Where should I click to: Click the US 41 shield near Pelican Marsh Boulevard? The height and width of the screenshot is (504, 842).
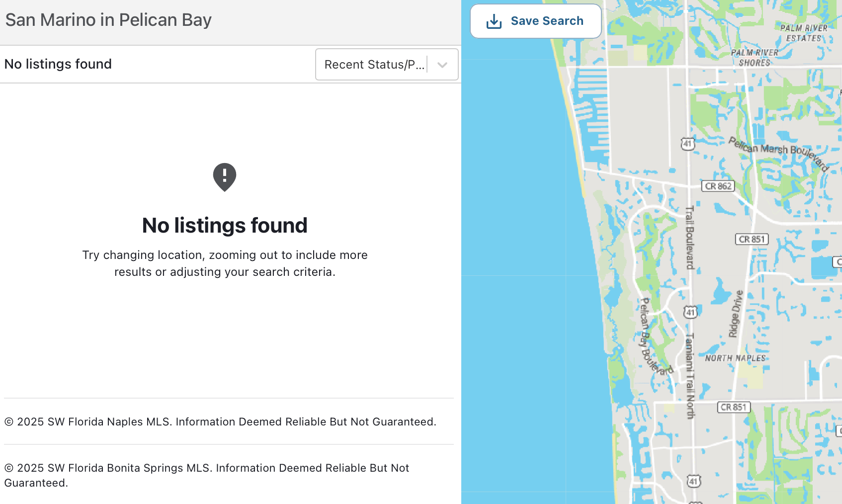pyautogui.click(x=687, y=144)
